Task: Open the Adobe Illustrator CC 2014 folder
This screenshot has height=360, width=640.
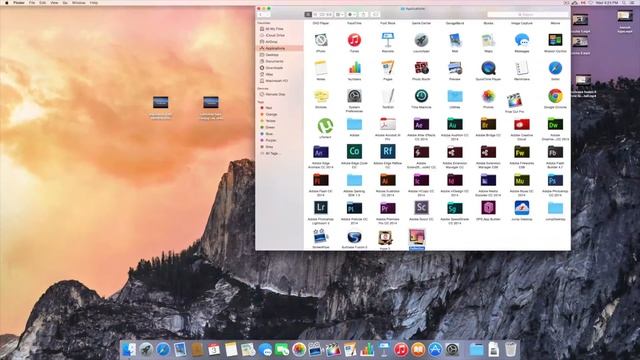Action: pos(387,180)
